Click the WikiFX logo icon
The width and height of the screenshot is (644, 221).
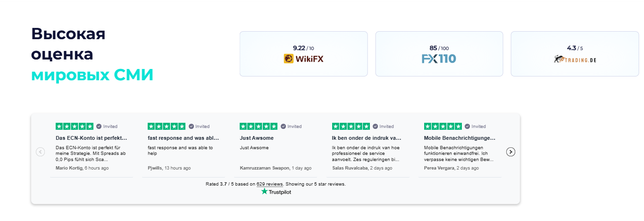(289, 59)
